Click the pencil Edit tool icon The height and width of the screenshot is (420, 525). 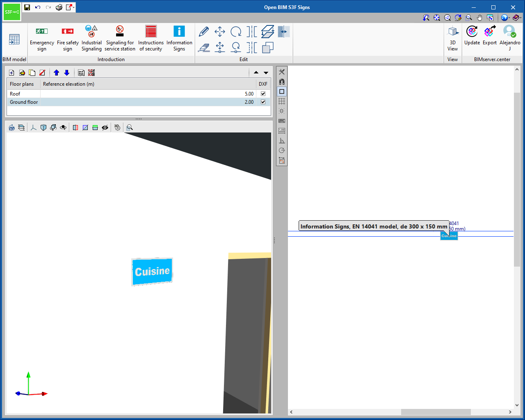point(204,32)
